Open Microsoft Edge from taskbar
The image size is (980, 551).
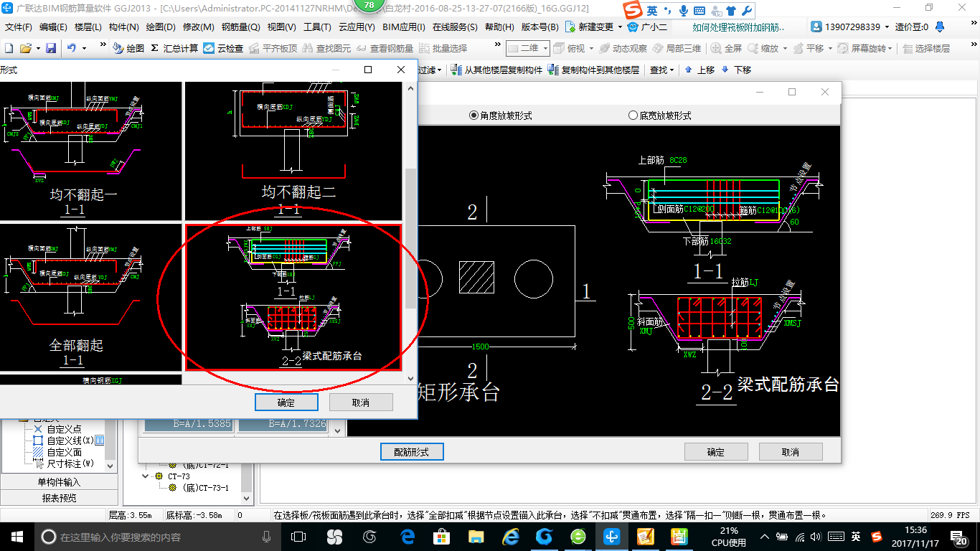[407, 537]
